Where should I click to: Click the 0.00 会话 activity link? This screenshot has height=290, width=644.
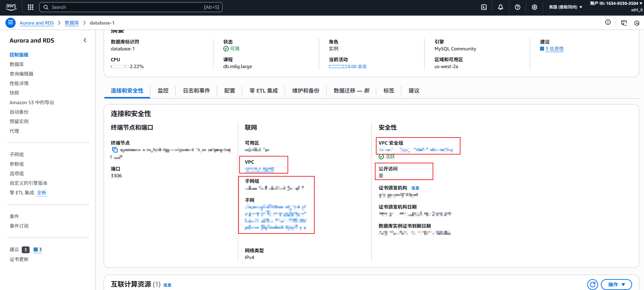tap(357, 66)
